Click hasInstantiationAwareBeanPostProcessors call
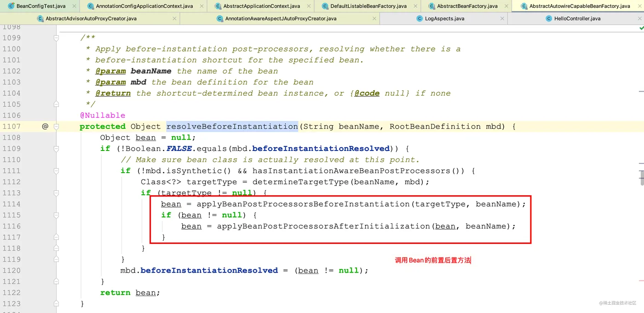This screenshot has height=313, width=644. pyautogui.click(x=351, y=171)
